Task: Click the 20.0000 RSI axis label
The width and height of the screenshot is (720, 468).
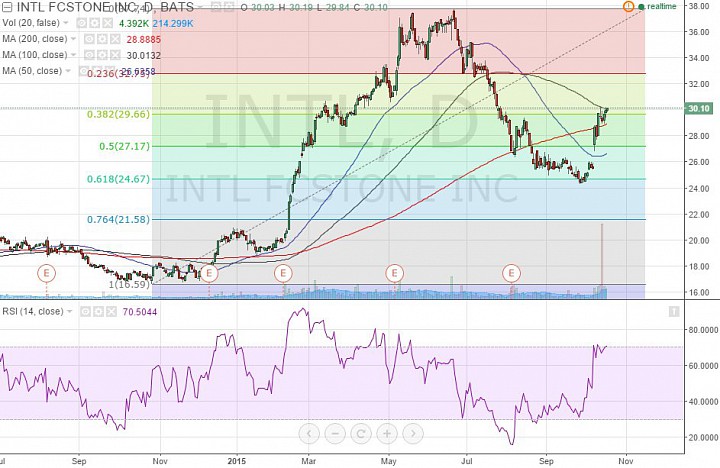Action: [703, 437]
